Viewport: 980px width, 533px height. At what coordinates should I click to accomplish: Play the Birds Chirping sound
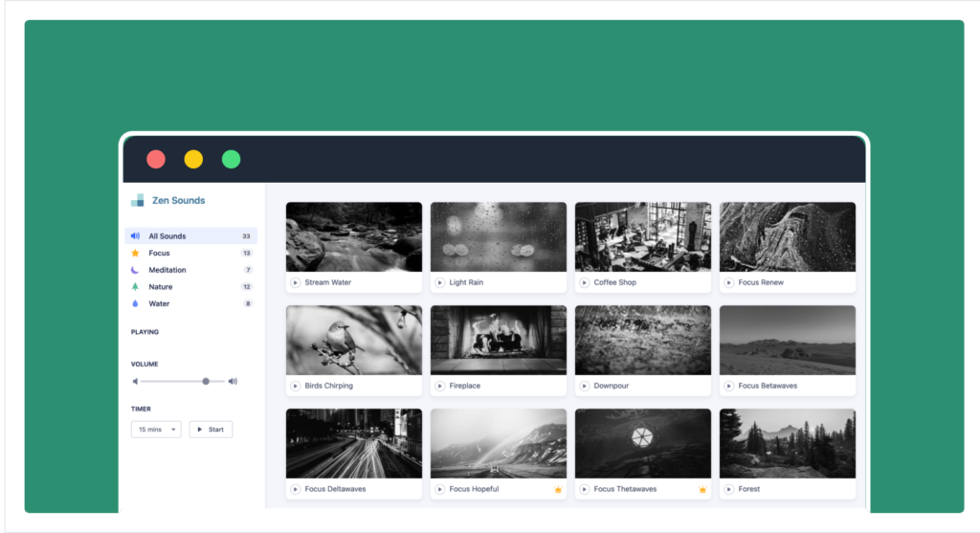coord(296,386)
